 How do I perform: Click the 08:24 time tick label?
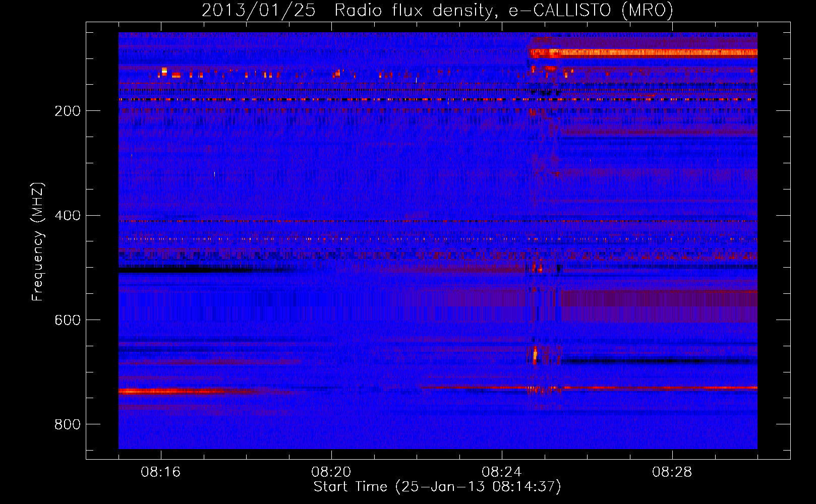coord(502,472)
